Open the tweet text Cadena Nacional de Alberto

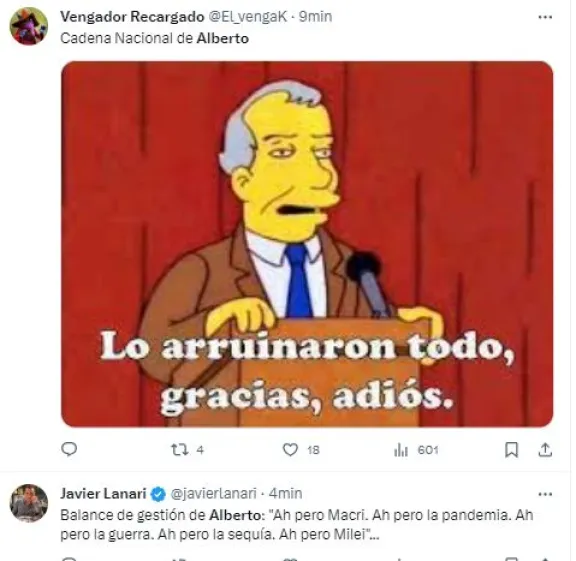click(x=155, y=39)
